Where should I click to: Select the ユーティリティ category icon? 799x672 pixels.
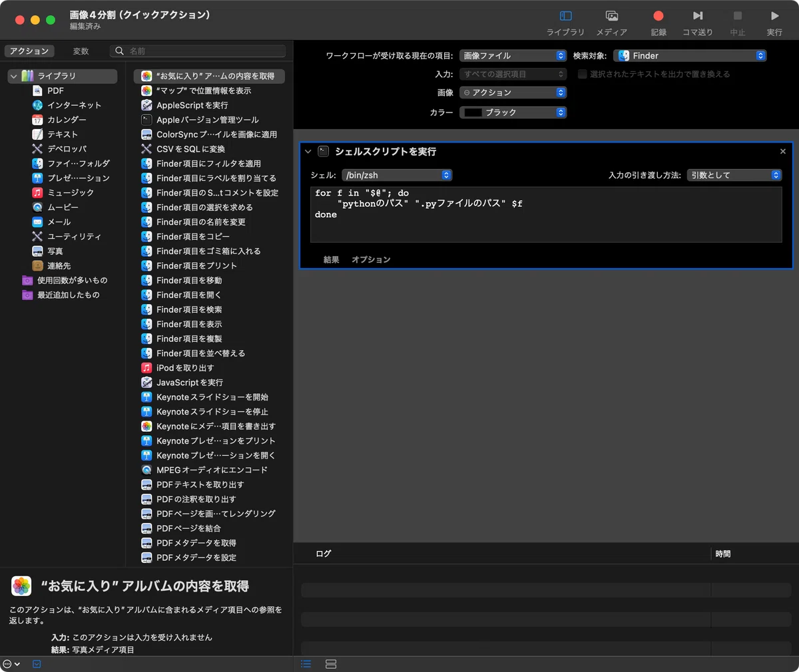37,236
